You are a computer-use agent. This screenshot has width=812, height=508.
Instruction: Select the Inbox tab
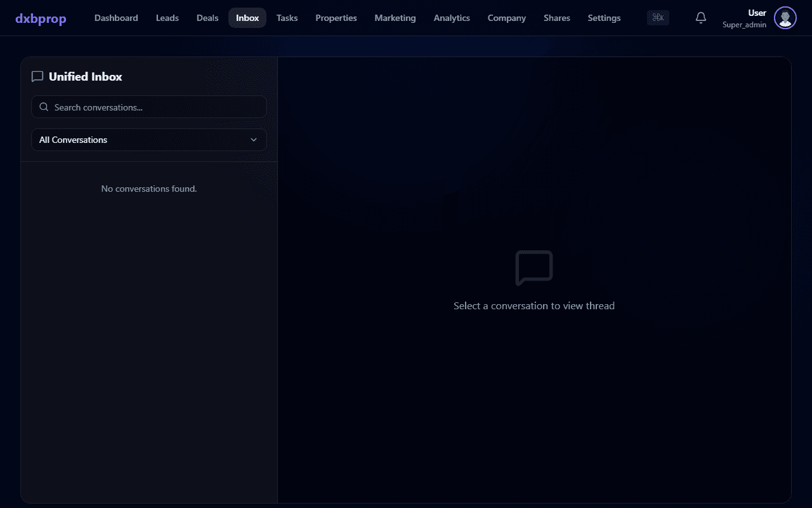[247, 18]
